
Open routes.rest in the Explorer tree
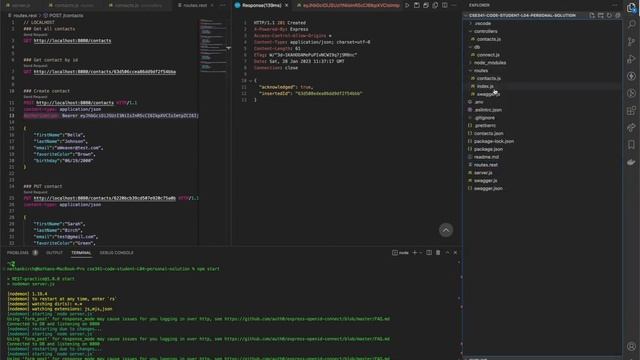(x=486, y=165)
